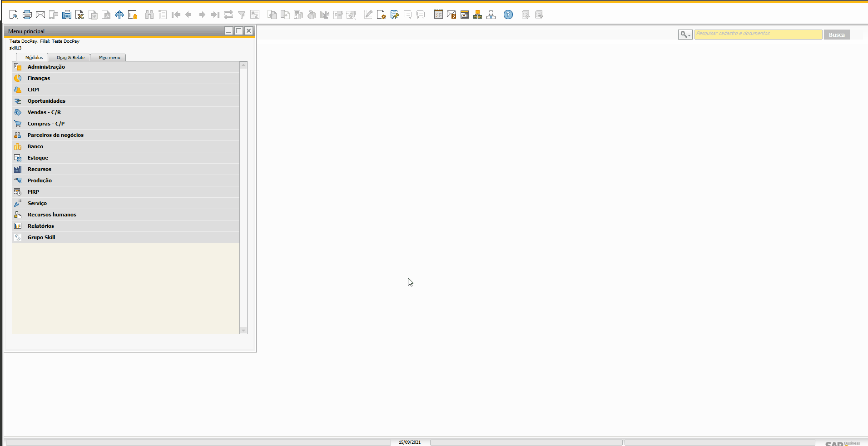The height and width of the screenshot is (446, 868).
Task: Click the Print icon in toolbar
Action: coord(27,15)
